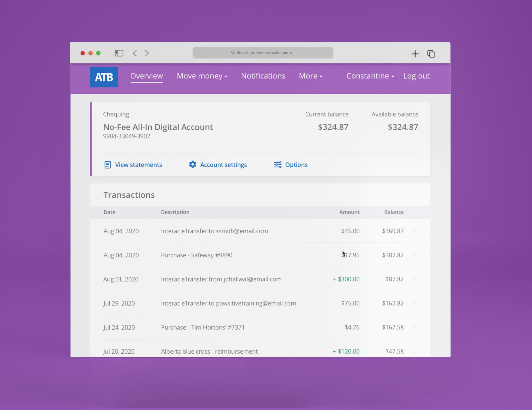Screen dimensions: 532x410
Task: Click the browser address search field
Action: pos(263,53)
